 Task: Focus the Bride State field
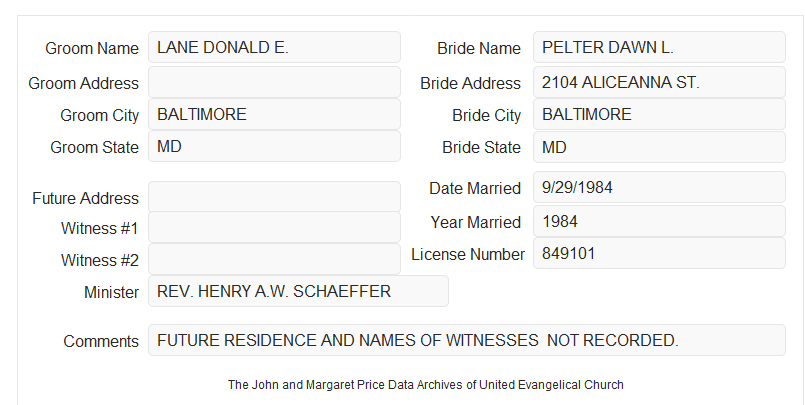coord(659,147)
